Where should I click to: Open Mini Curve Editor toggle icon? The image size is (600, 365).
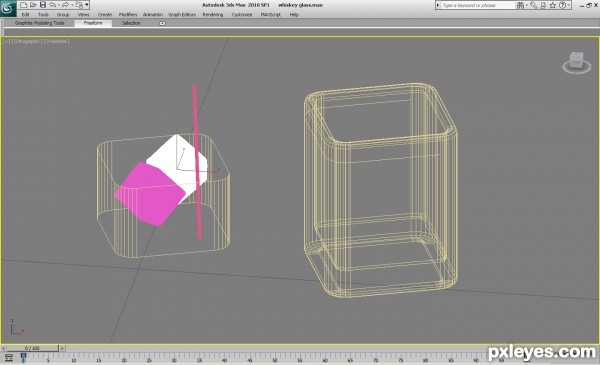coord(8,358)
